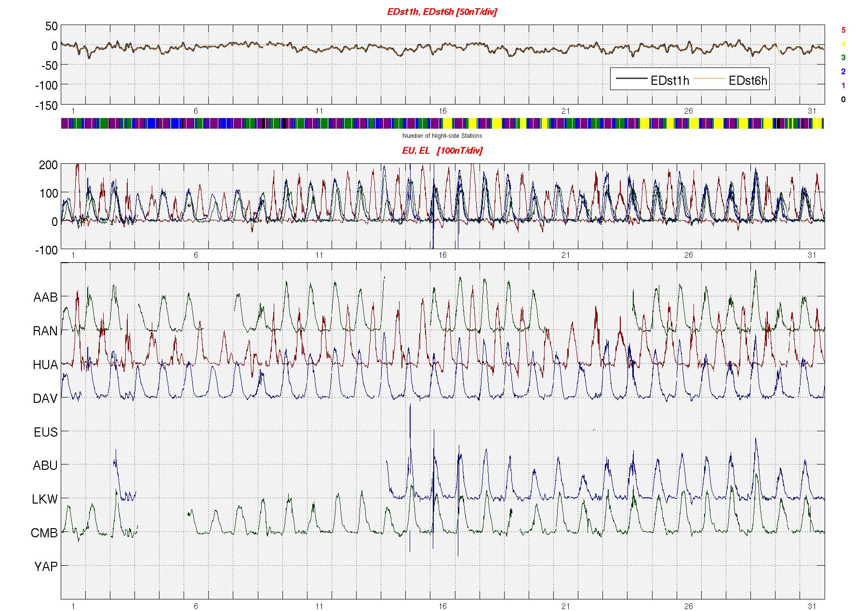Click day '6' on the EDst panel x-axis
868x611 pixels.
196,111
